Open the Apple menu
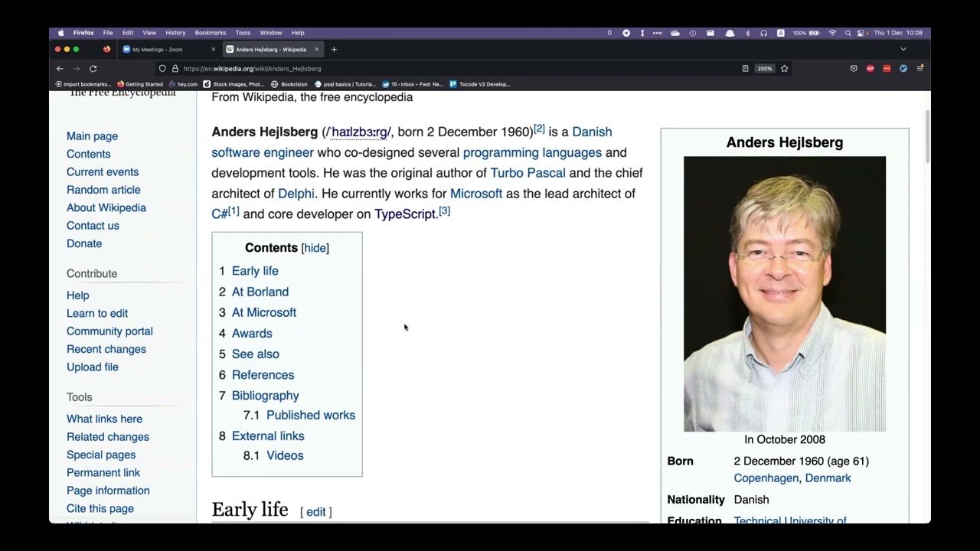Screen dimensions: 980x551 tap(60, 33)
